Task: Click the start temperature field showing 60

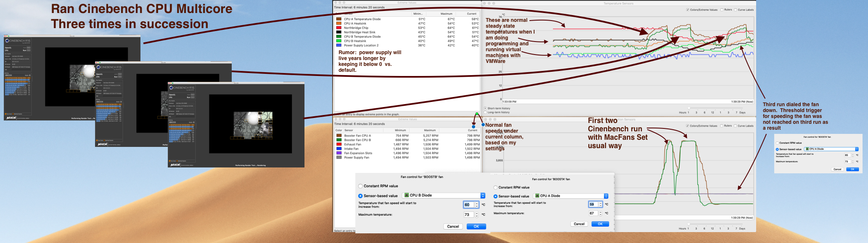Action: click(468, 205)
